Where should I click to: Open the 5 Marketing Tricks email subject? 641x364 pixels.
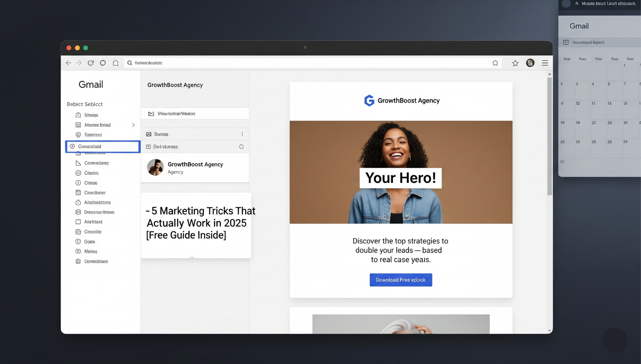click(x=200, y=223)
